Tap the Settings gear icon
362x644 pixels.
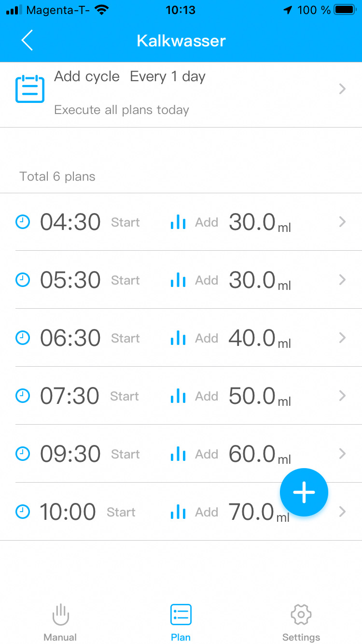(301, 615)
